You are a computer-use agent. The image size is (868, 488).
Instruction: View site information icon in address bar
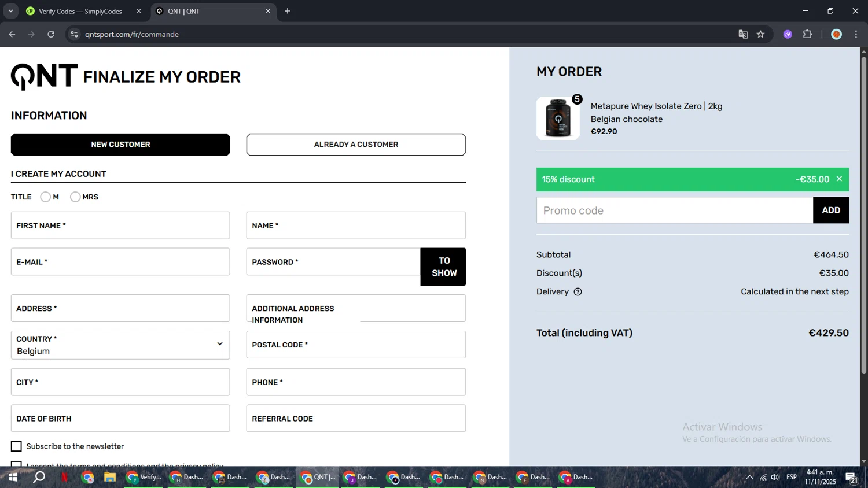point(74,34)
